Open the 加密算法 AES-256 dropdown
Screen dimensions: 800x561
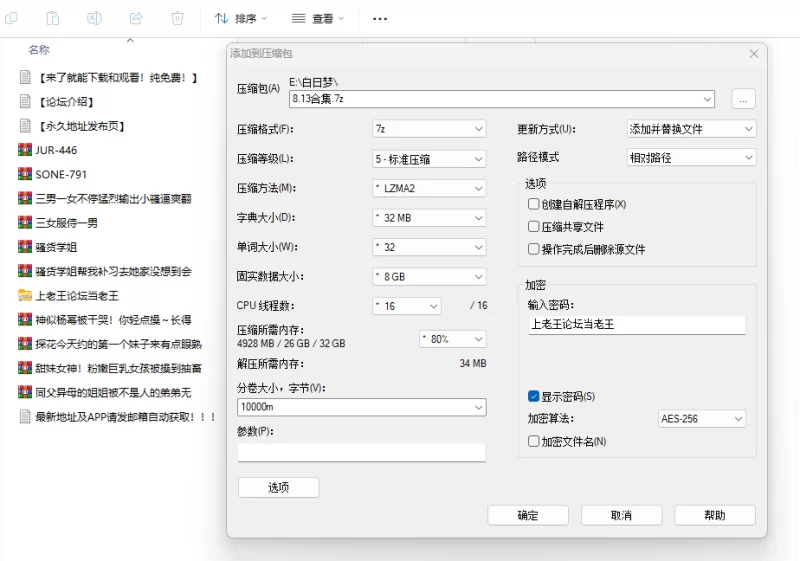(x=702, y=419)
